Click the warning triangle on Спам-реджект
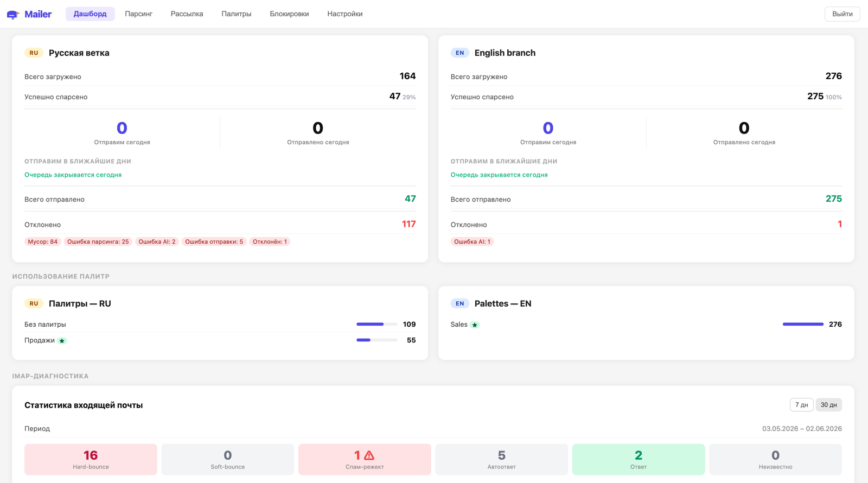Viewport: 868px width, 483px height. [369, 455]
